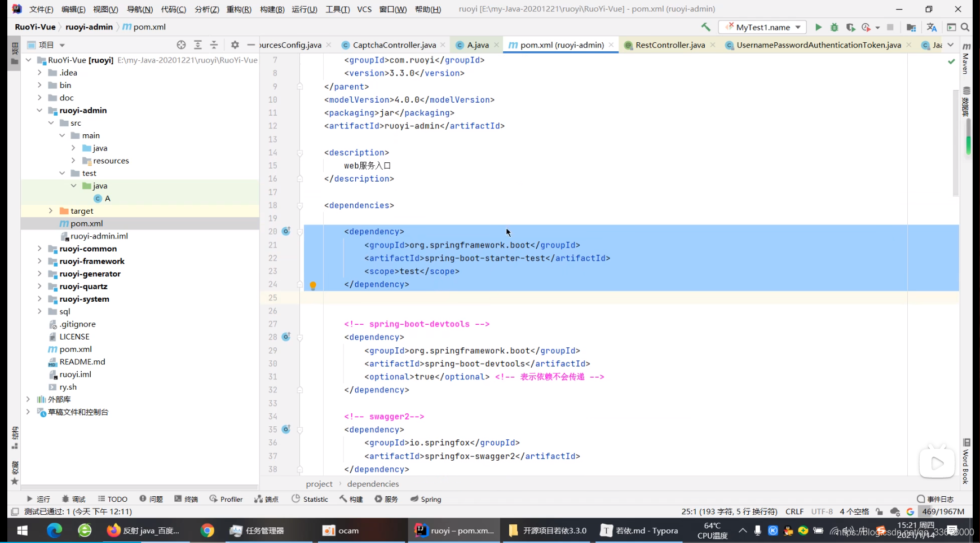Open Word Book side panel
Screen dimensions: 980x543
coord(966,462)
